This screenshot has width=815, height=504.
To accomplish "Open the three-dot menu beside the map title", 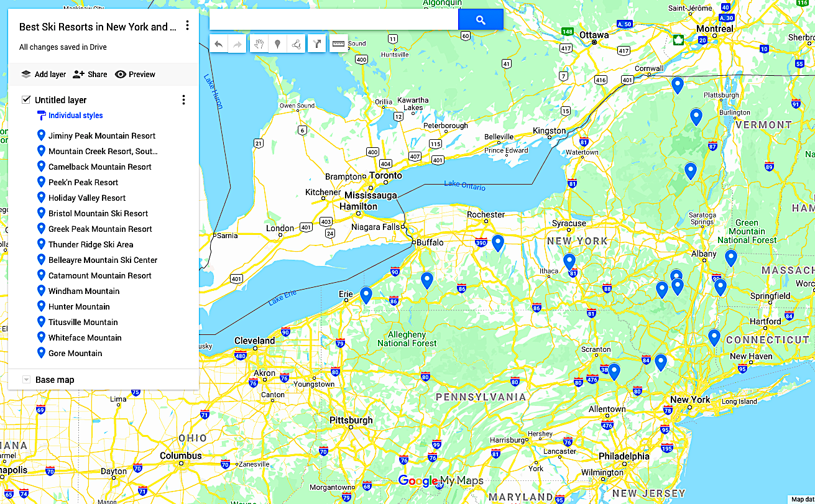I will click(187, 26).
